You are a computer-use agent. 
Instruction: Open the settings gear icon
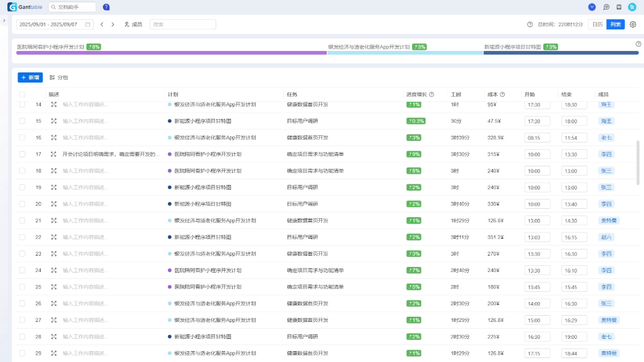click(633, 25)
